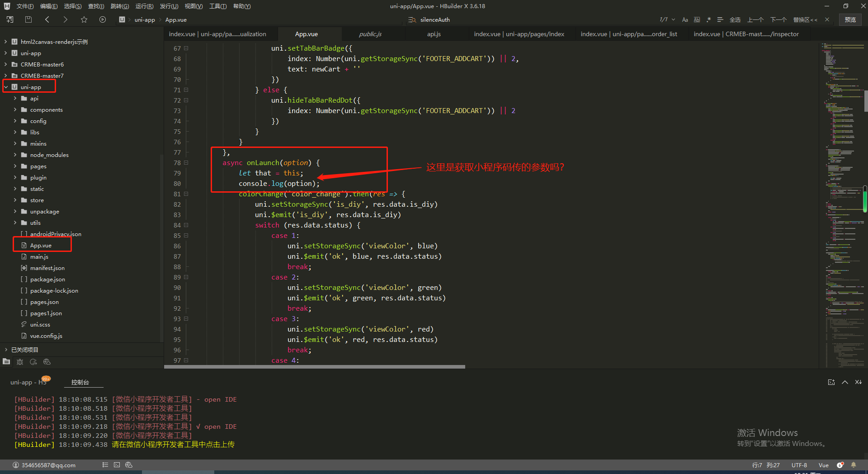868x474 pixels.
Task: Close the console panel with X icon
Action: (858, 382)
